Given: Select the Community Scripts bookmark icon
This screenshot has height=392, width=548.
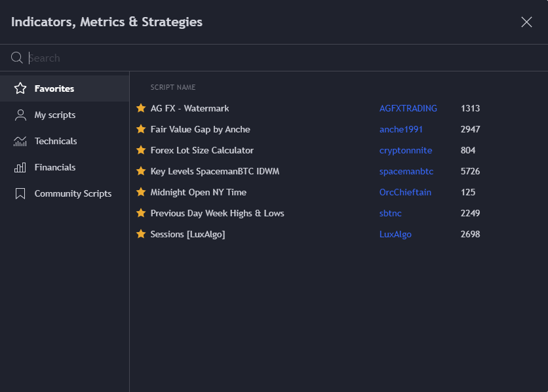Looking at the screenshot, I should [x=20, y=193].
